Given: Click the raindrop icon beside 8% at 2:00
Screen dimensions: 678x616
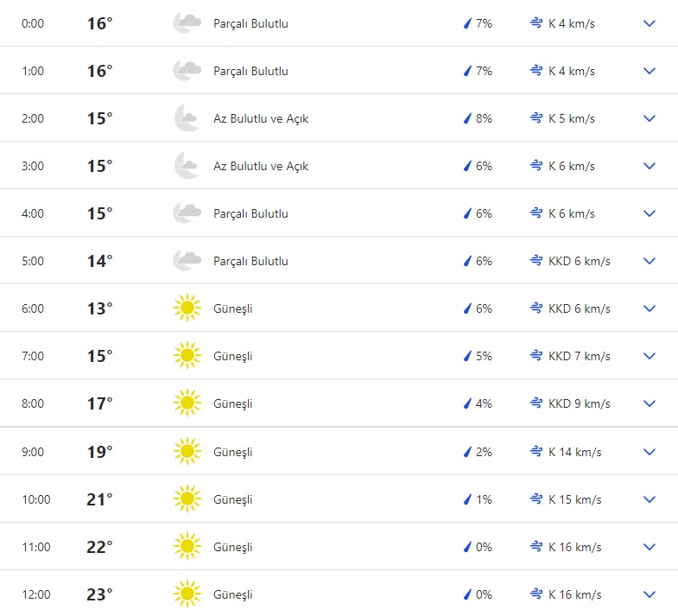Looking at the screenshot, I should 467,118.
